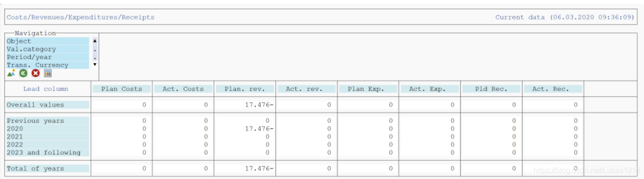The height and width of the screenshot is (179, 644).
Task: Click the table columns layout icon
Action: (47, 73)
